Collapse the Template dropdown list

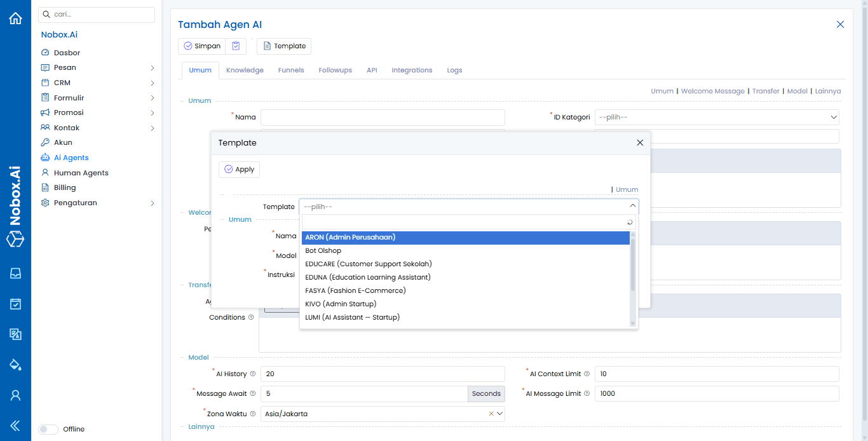[632, 206]
